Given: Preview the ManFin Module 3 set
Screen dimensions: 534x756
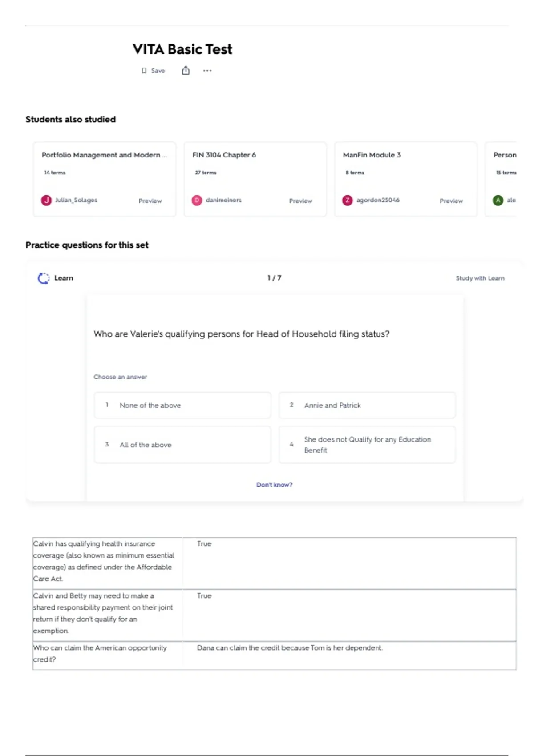Looking at the screenshot, I should 451,201.
